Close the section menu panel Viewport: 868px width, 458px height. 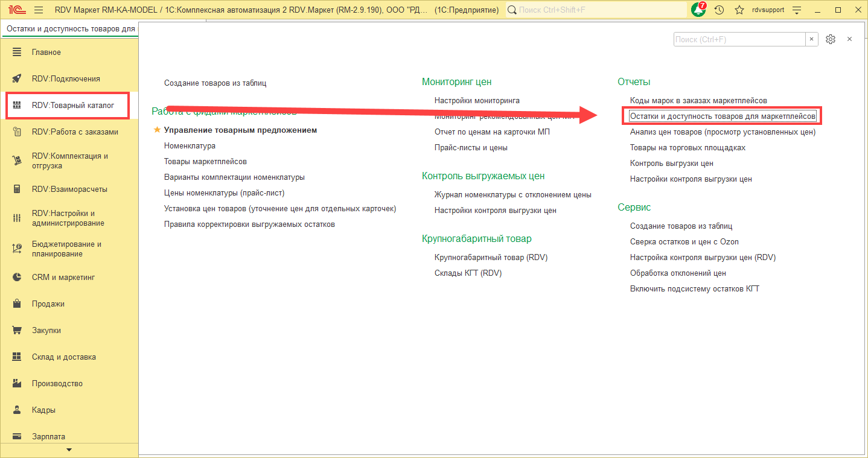click(x=849, y=39)
